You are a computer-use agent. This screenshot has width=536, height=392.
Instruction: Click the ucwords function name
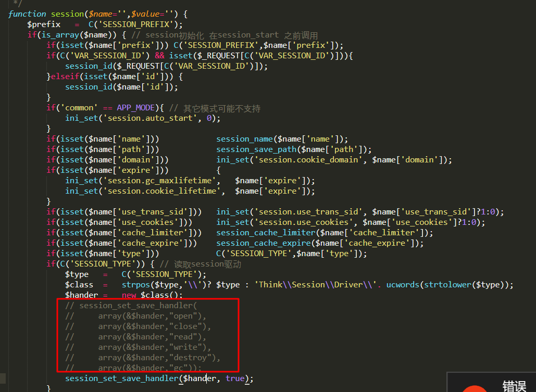click(405, 284)
